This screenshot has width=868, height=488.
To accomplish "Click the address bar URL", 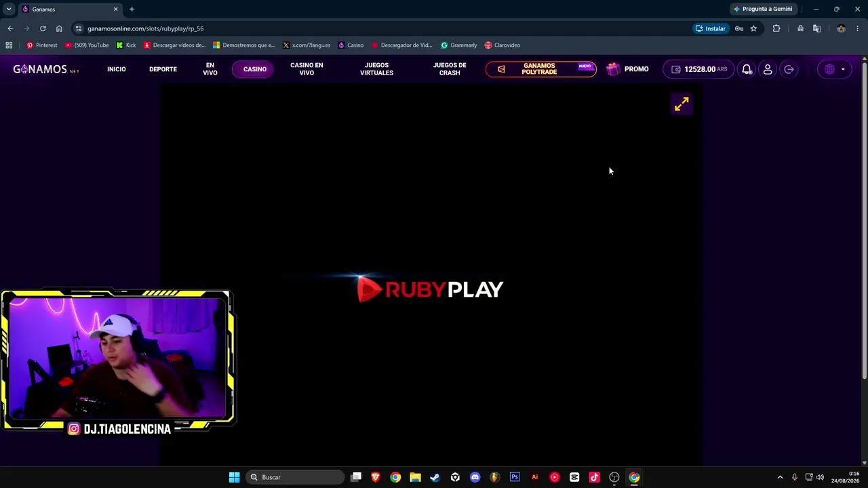I will pyautogui.click(x=145, y=28).
